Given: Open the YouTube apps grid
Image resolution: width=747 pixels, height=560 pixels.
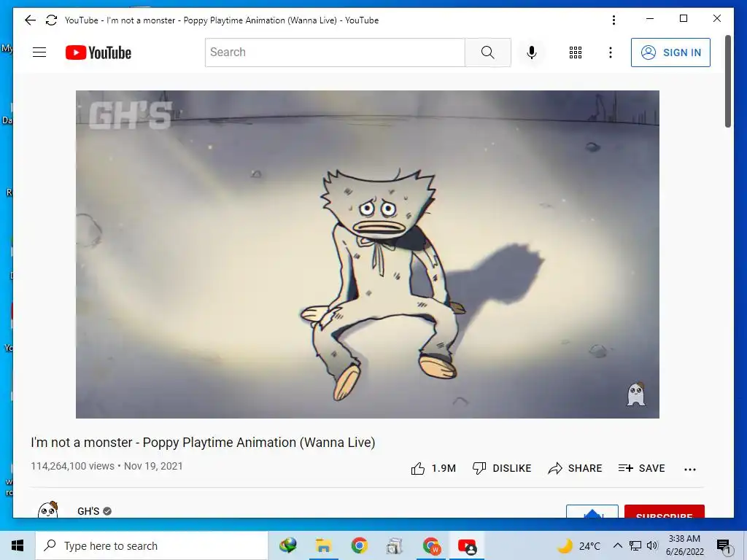Looking at the screenshot, I should click(x=576, y=52).
